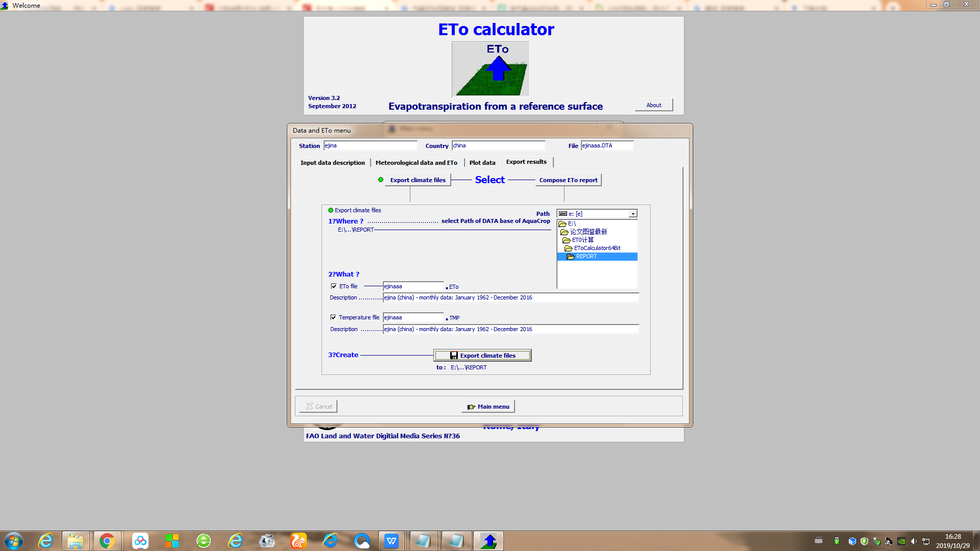
Task: Select ETo Calculator icon in taskbar
Action: pyautogui.click(x=488, y=541)
